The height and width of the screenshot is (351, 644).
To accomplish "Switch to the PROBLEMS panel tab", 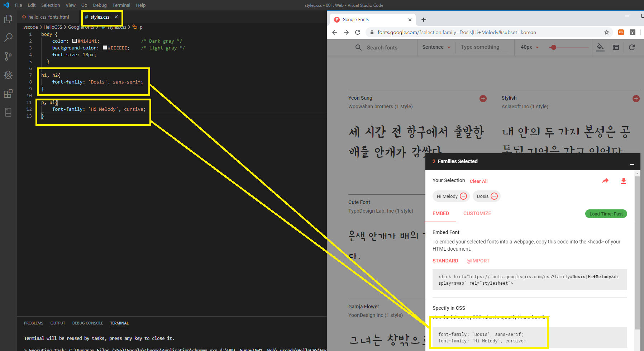I will tap(34, 323).
